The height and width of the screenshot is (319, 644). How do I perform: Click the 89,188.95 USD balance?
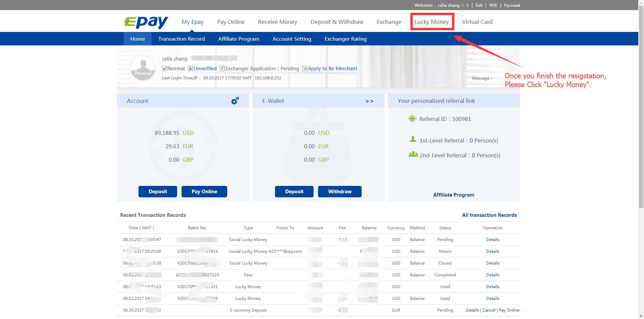click(174, 133)
